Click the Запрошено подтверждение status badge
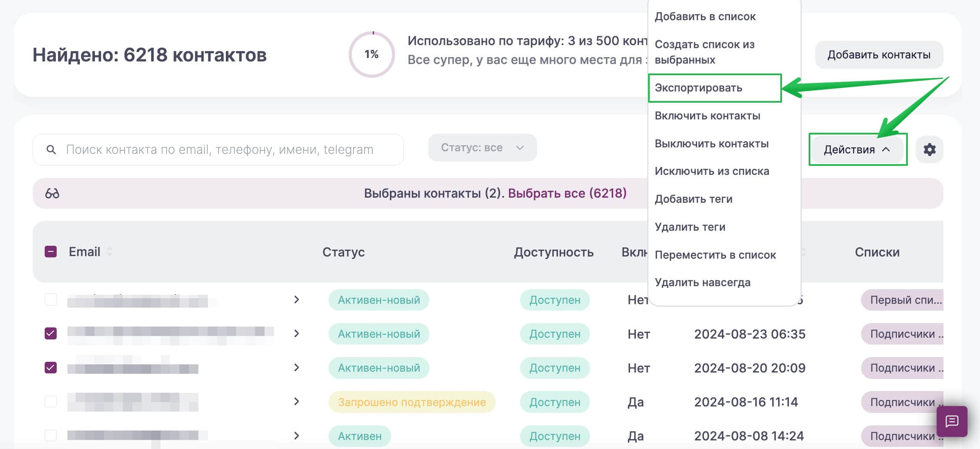 coord(412,402)
